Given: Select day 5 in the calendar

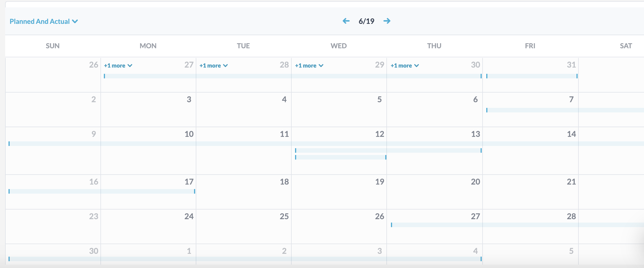Looking at the screenshot, I should 380,99.
